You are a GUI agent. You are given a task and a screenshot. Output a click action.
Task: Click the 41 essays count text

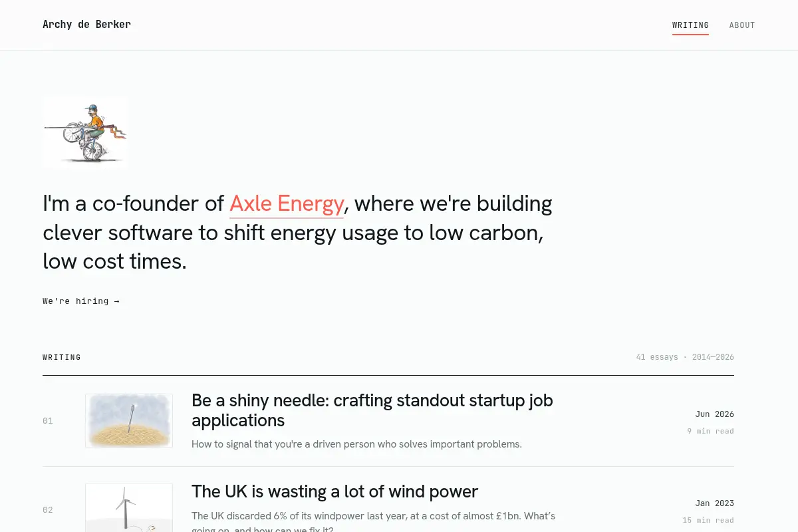[x=657, y=357]
